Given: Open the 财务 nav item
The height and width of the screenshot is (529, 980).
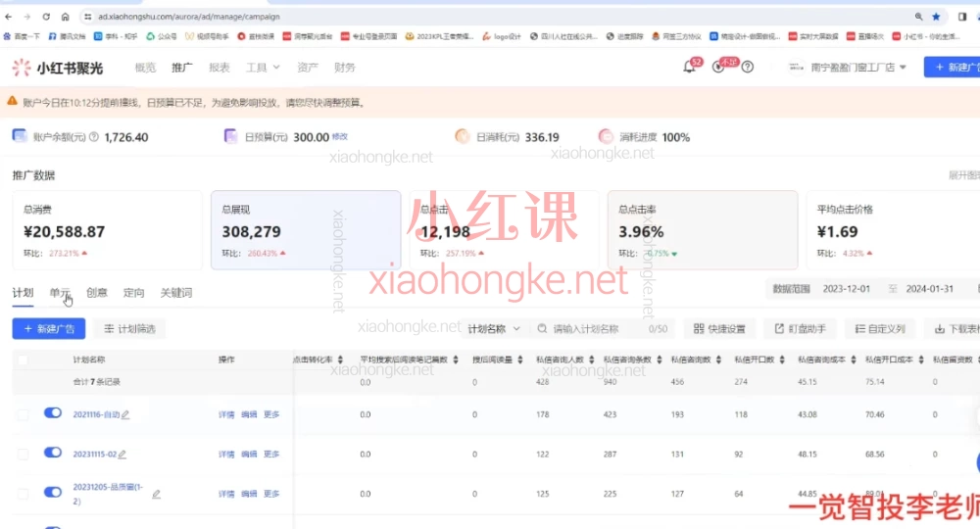Looking at the screenshot, I should tap(344, 68).
